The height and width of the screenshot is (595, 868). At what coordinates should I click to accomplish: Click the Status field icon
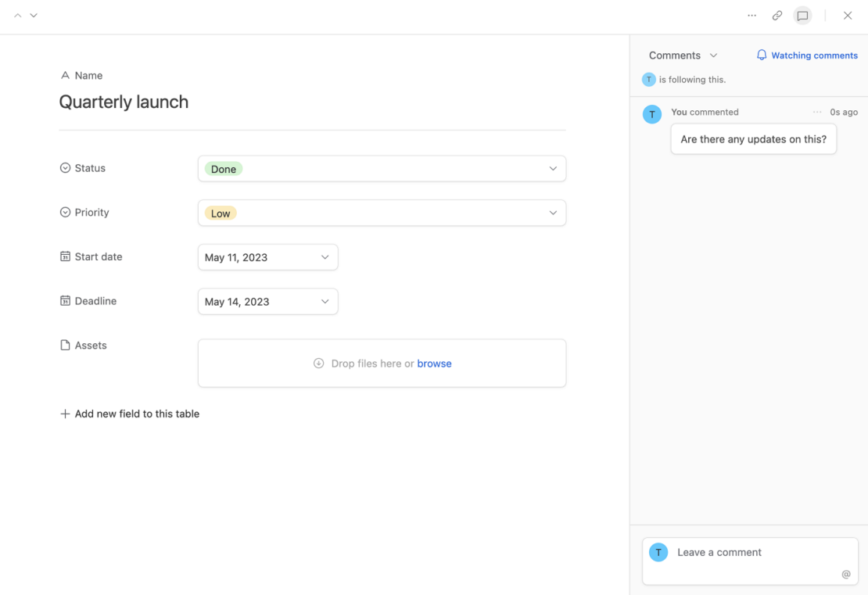[x=64, y=167]
